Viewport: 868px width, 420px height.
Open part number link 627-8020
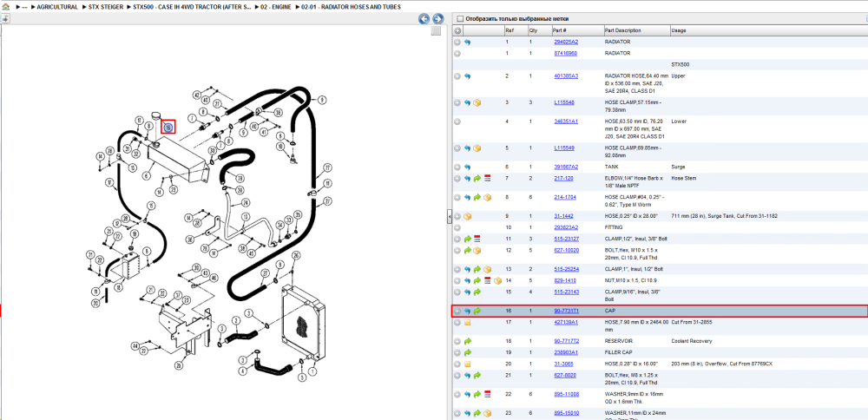[x=564, y=375]
